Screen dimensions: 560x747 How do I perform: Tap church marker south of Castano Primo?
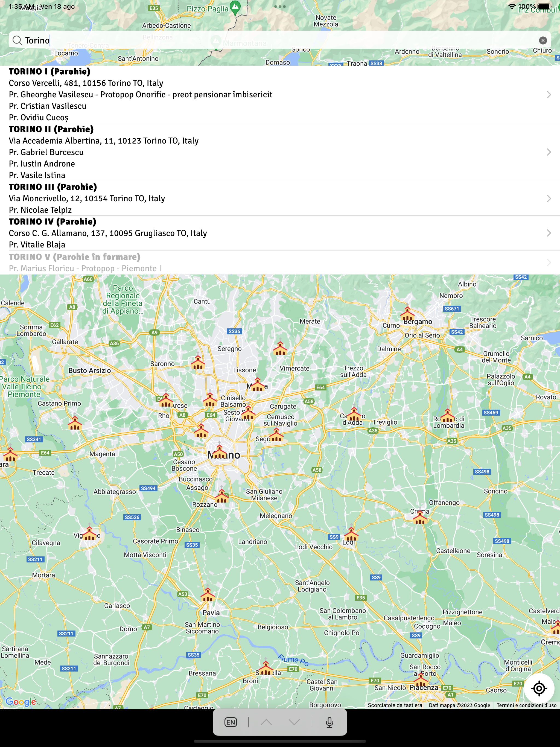pos(75,422)
